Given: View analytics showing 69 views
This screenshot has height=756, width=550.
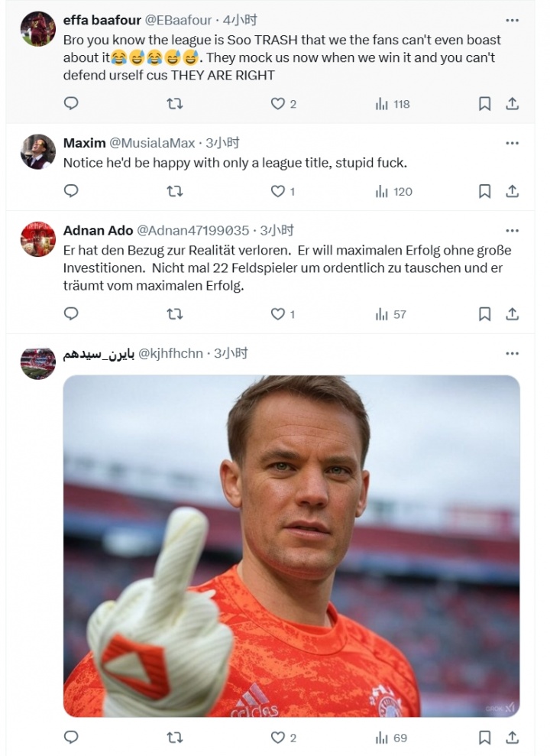Looking at the screenshot, I should (x=391, y=738).
